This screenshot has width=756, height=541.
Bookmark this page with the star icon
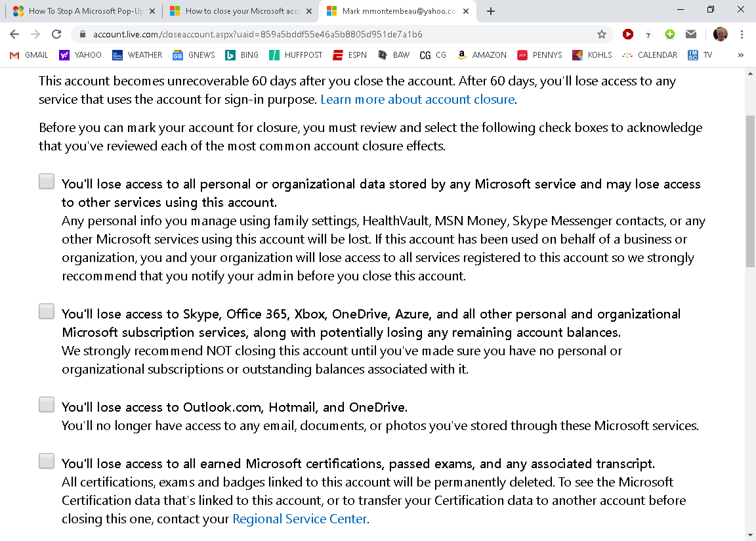click(x=601, y=34)
